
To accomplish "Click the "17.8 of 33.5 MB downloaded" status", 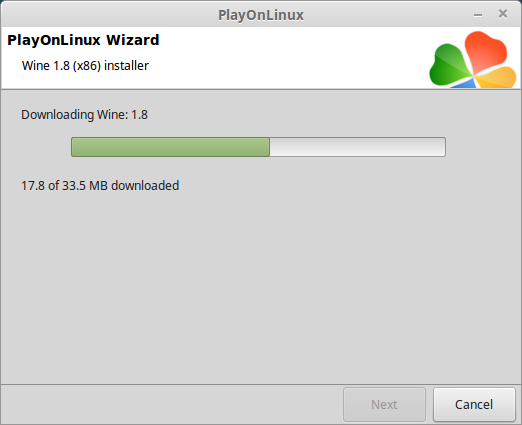I will (x=100, y=186).
